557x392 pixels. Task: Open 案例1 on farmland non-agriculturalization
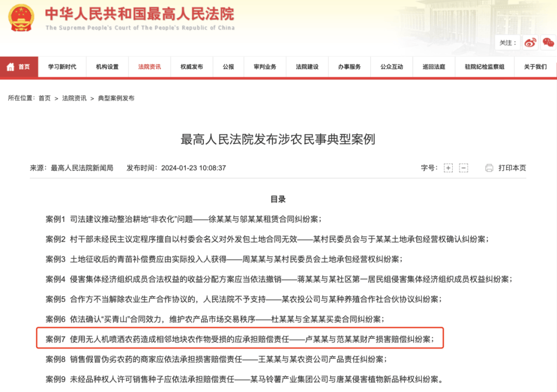[184, 219]
